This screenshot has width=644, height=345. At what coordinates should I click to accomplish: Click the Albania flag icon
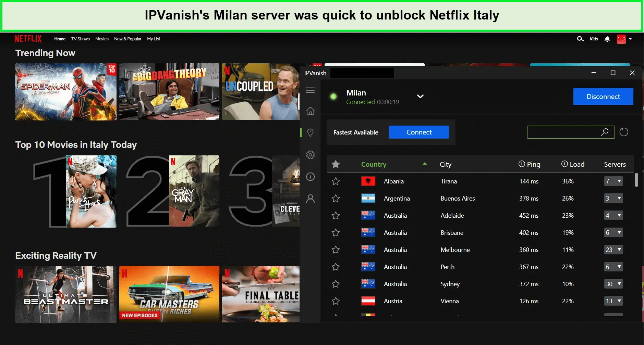pos(368,181)
